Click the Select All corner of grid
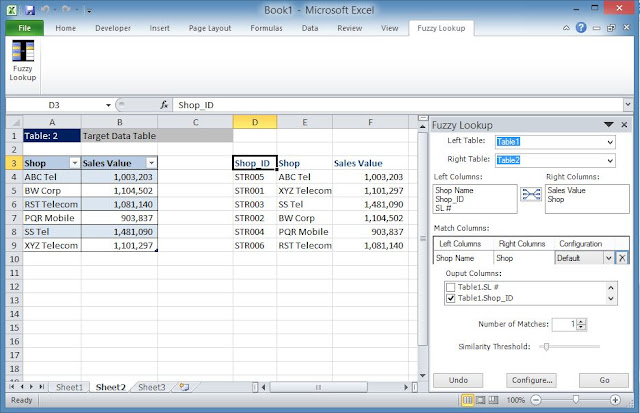The width and height of the screenshot is (640, 413). [15, 122]
